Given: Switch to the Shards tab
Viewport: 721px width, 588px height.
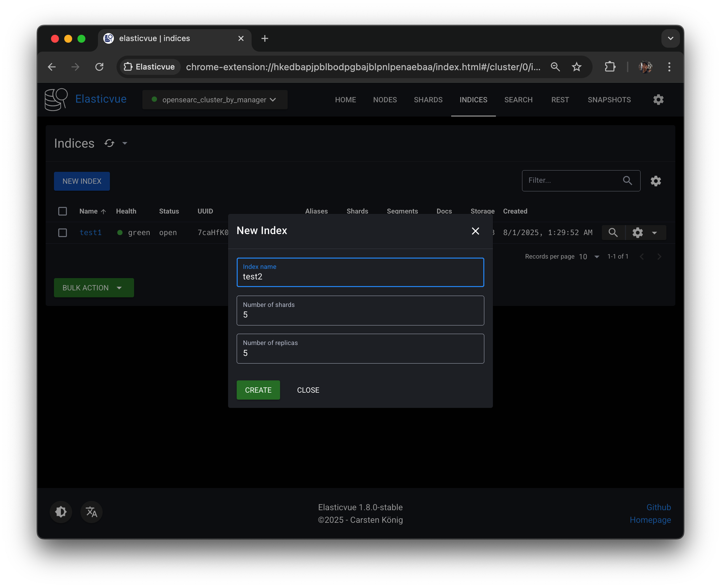Looking at the screenshot, I should (x=428, y=100).
